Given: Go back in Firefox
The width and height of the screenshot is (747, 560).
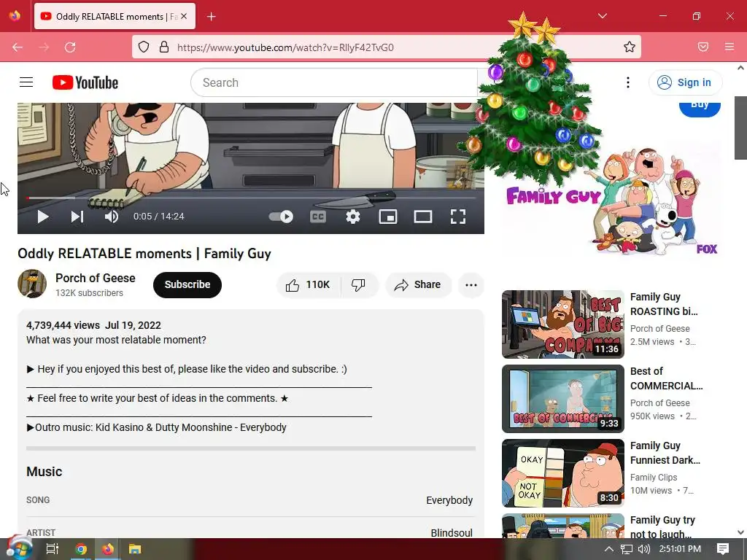Looking at the screenshot, I should (18, 47).
